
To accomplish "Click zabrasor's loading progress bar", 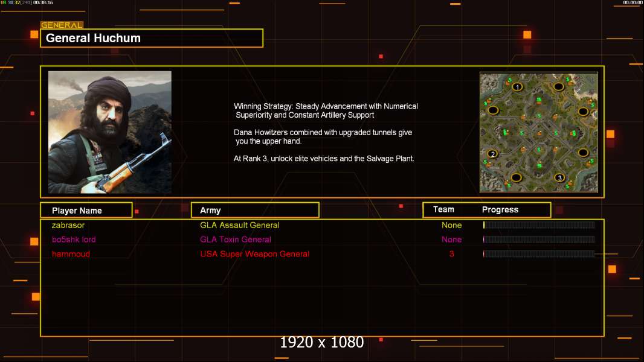I will click(x=539, y=224).
